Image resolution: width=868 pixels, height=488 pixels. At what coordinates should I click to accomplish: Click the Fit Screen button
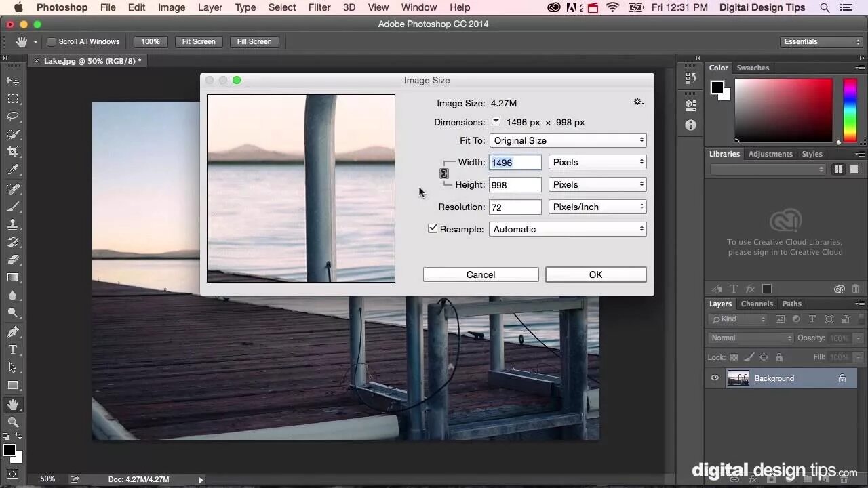[199, 41]
